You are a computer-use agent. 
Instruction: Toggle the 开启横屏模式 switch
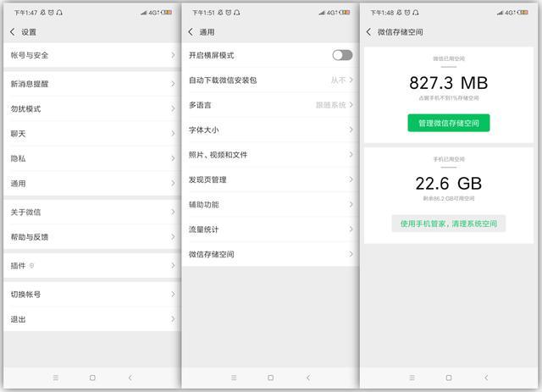(342, 55)
